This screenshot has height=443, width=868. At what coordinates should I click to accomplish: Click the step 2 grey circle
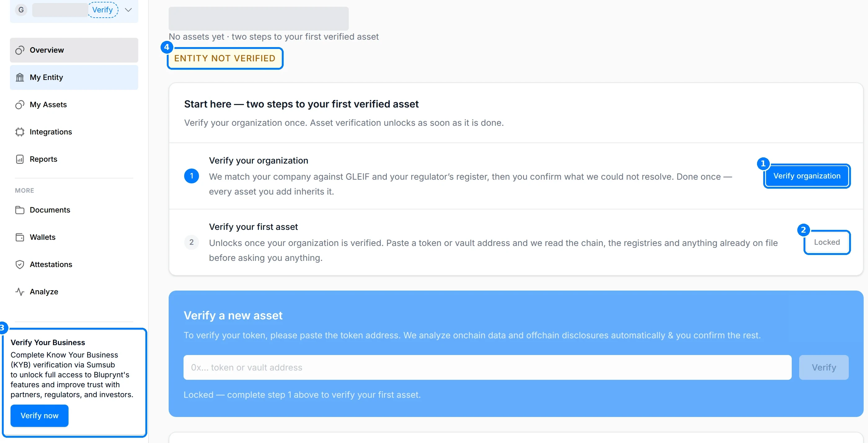point(191,242)
